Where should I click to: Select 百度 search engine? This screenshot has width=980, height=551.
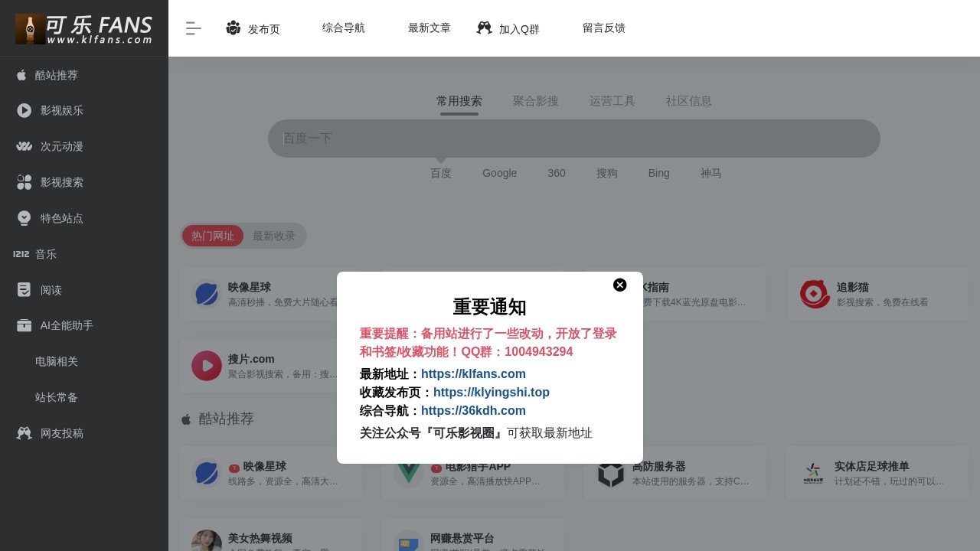click(x=441, y=173)
